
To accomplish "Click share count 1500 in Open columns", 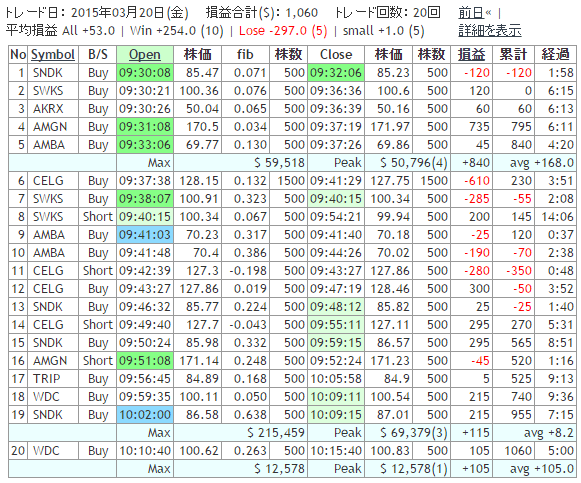I will [x=291, y=181].
